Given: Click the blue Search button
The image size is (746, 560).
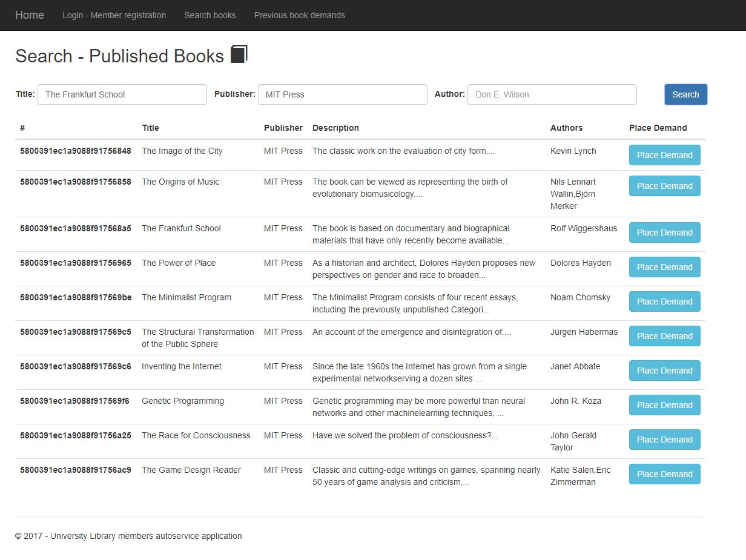Looking at the screenshot, I should [x=685, y=94].
